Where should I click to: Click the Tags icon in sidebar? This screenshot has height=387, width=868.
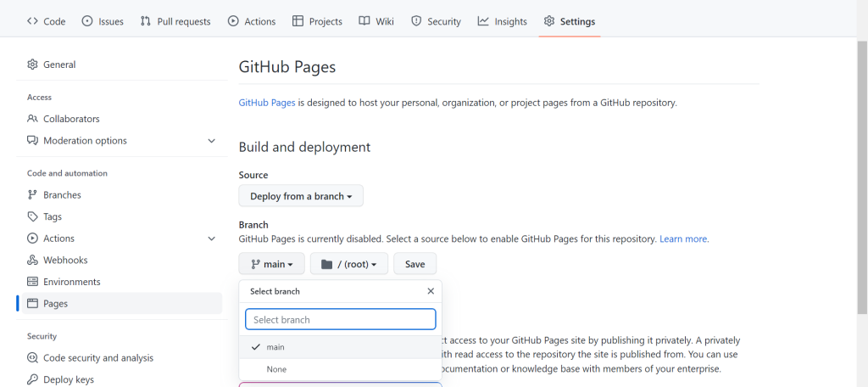[x=32, y=216]
